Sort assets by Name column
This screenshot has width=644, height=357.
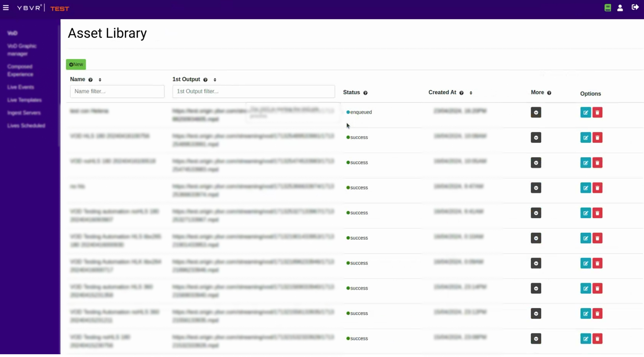coord(100,80)
